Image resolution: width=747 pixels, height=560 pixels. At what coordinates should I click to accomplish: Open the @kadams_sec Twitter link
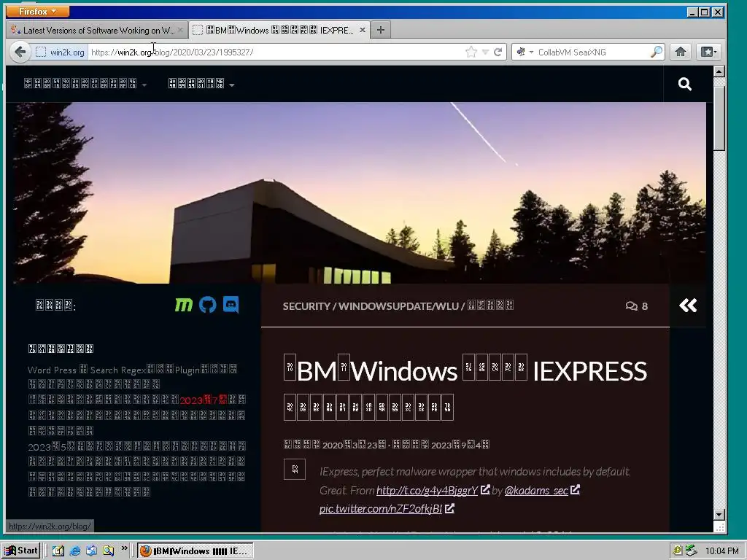[536, 491]
